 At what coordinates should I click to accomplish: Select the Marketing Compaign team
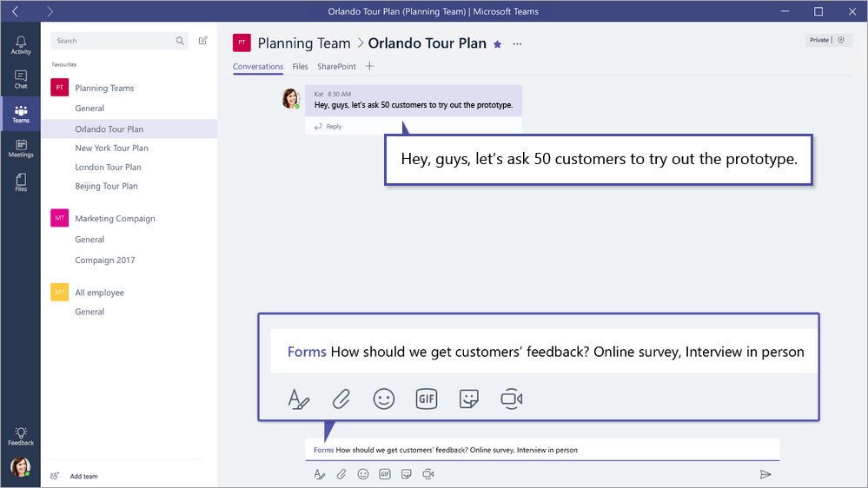click(116, 219)
